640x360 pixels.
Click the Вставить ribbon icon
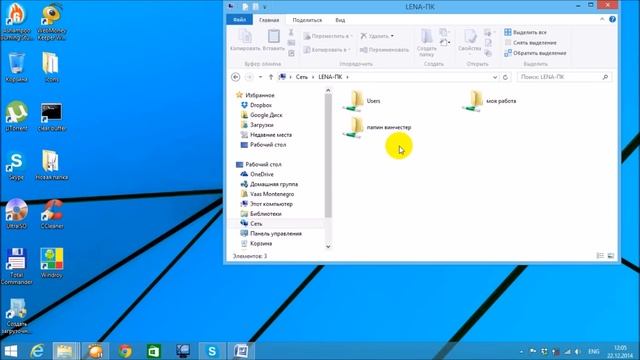point(273,41)
